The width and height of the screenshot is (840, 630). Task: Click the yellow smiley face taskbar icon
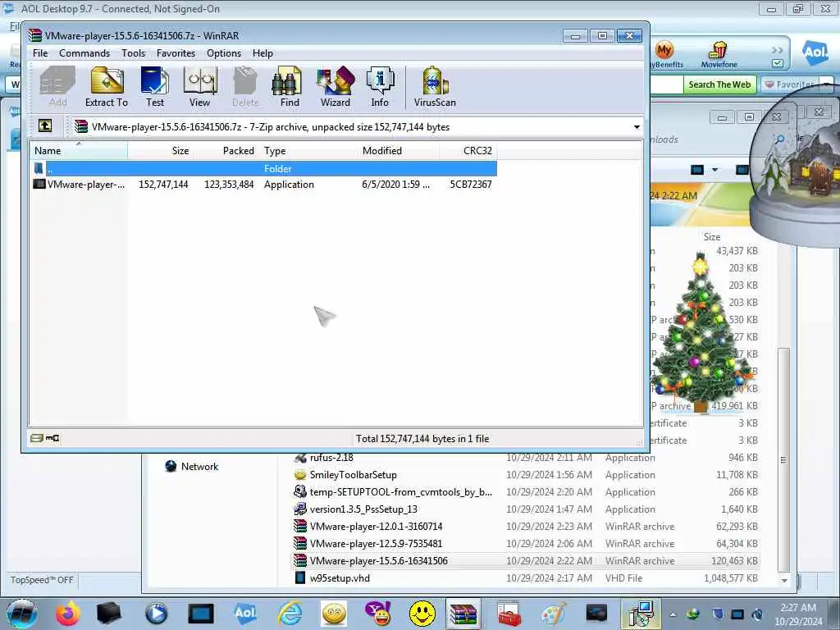422,614
